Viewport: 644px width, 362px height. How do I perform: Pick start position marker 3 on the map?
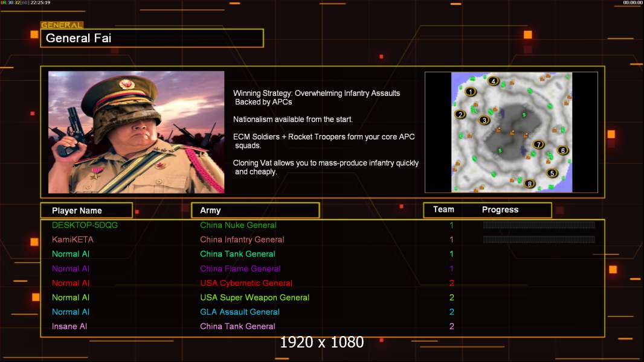485,120
